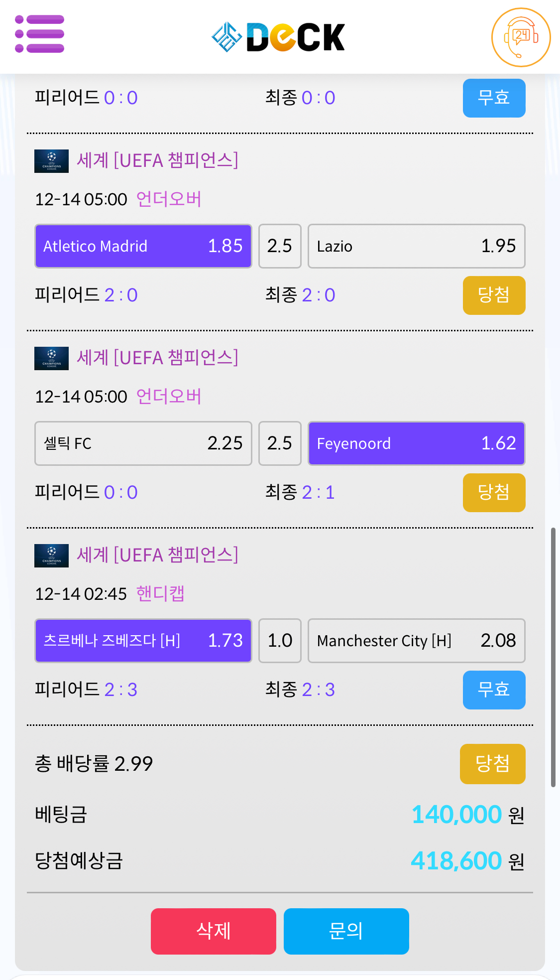
Task: Click Champions League icon above Manchester City match
Action: click(x=51, y=556)
